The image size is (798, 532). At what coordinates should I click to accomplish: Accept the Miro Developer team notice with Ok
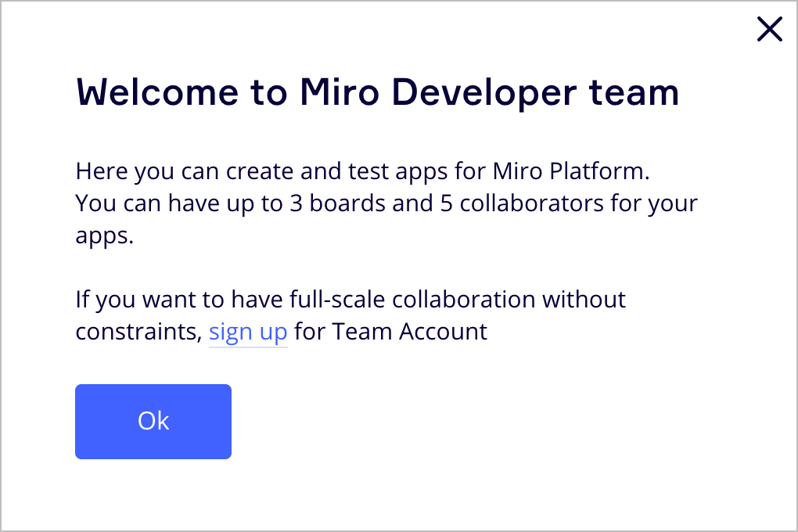[x=153, y=421]
